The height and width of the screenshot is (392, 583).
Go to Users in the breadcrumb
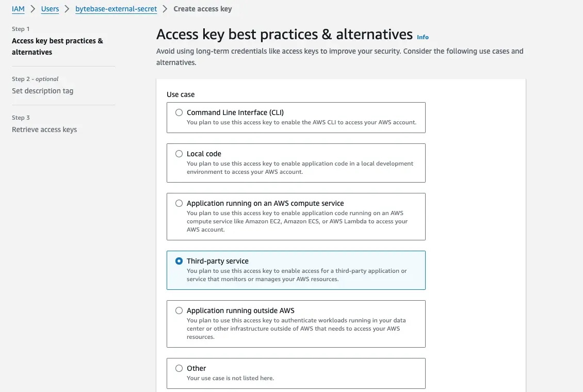[x=50, y=9]
